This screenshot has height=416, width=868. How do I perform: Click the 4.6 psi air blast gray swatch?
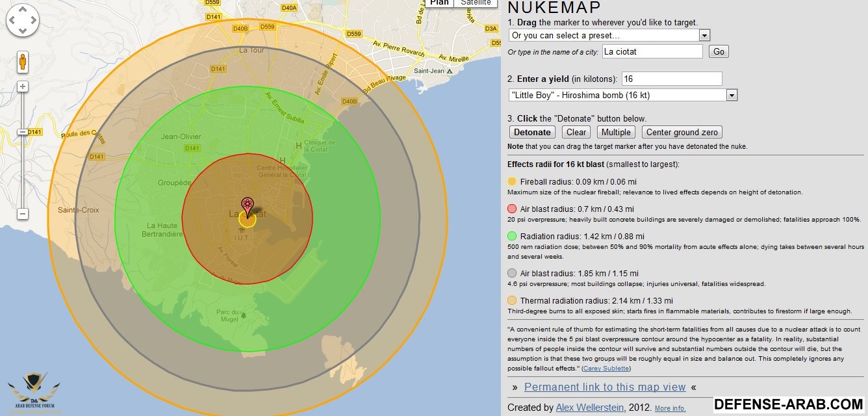pyautogui.click(x=512, y=273)
